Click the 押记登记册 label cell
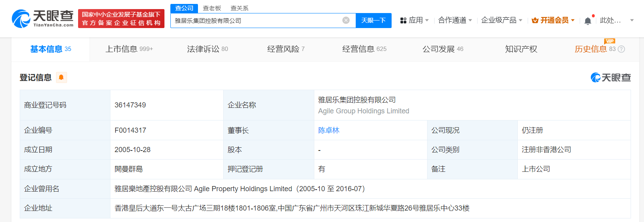This screenshot has width=644, height=222. click(x=269, y=169)
